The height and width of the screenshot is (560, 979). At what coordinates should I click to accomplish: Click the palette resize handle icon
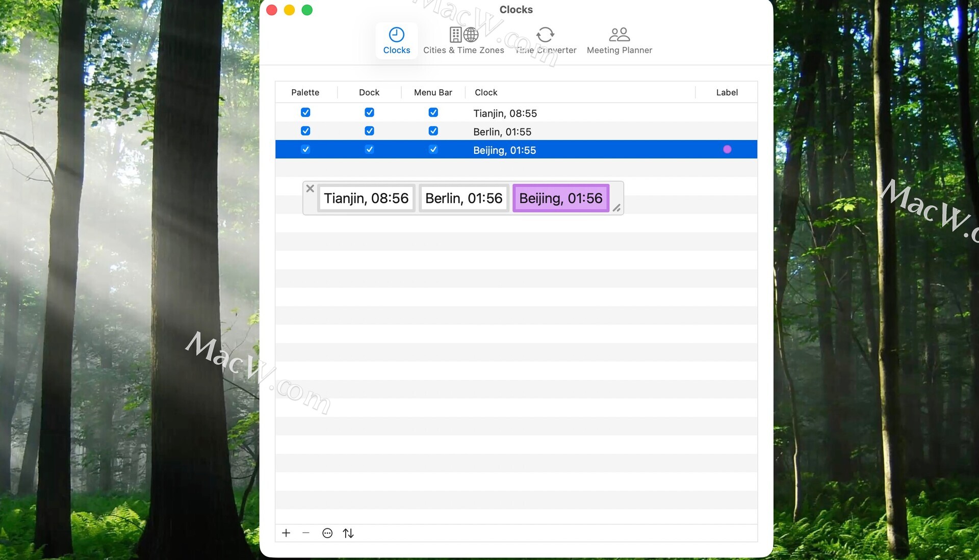click(616, 208)
